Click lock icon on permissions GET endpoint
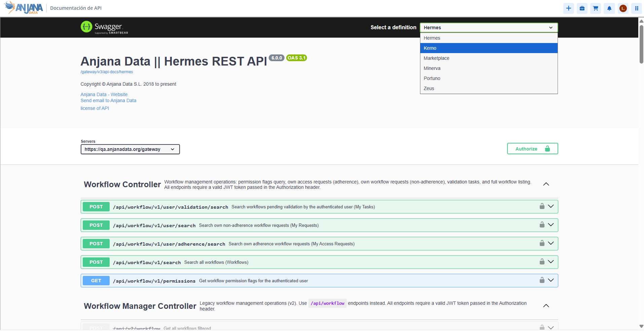Screen dimensions: 644x331 click(542, 280)
